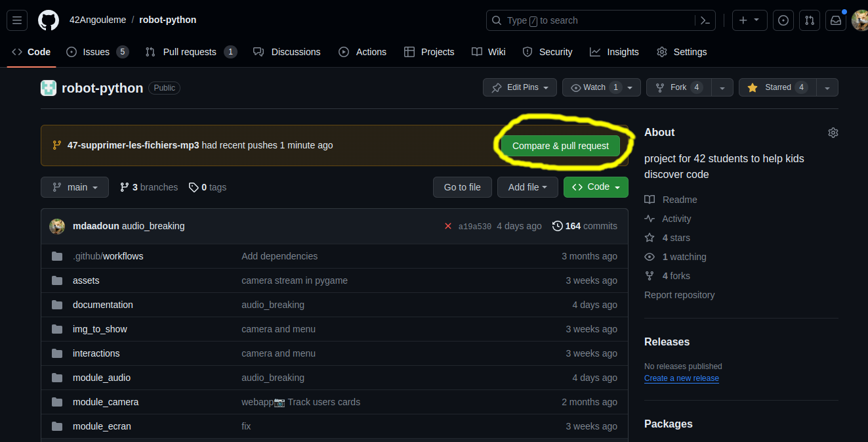Open mdaadoun's avatar in commit row

(x=57, y=226)
